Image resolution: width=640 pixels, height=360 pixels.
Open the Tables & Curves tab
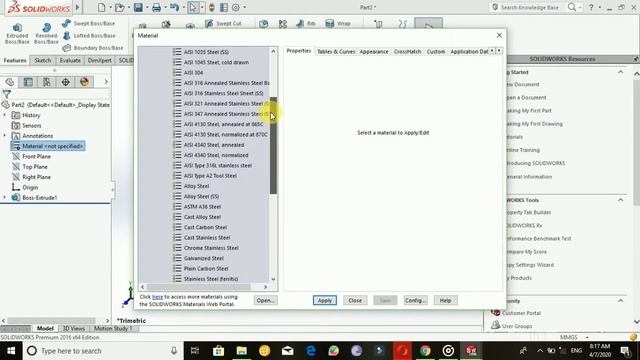click(x=336, y=52)
